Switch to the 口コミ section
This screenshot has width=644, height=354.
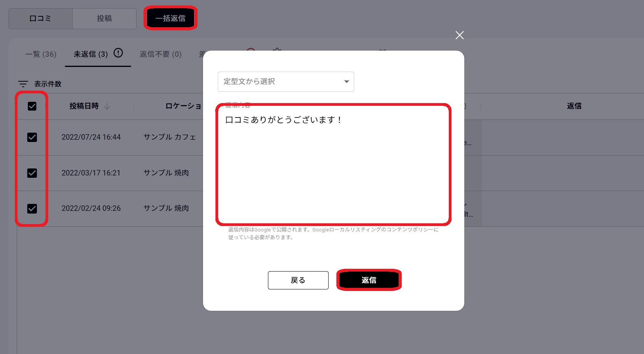tap(40, 18)
